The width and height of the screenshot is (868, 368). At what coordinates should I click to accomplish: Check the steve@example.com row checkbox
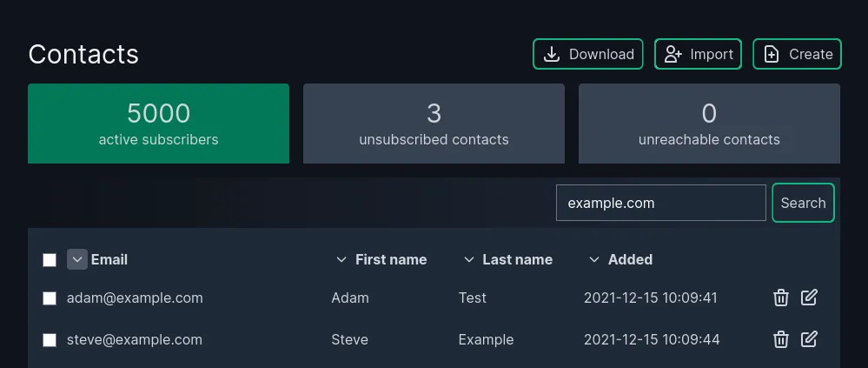50,340
